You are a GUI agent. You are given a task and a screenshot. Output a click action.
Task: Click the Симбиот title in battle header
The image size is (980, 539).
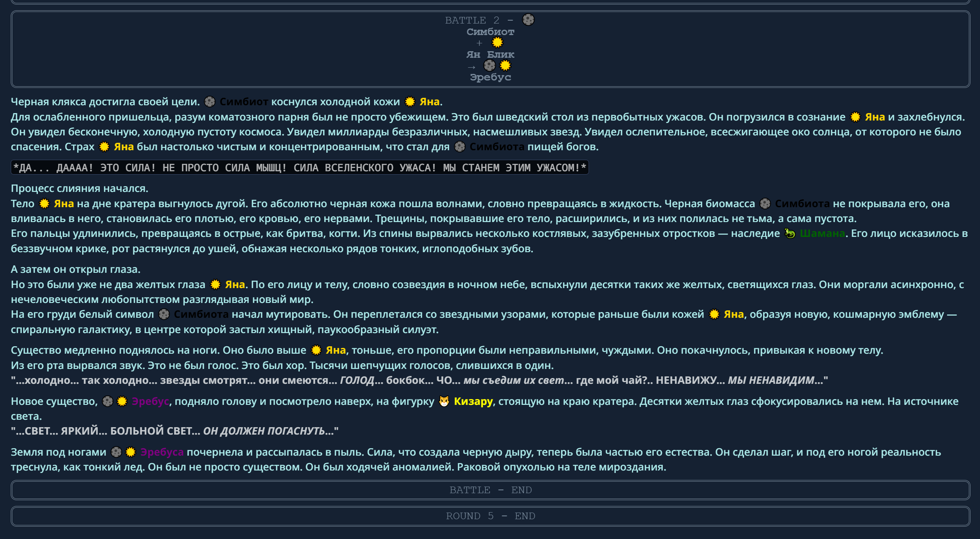pos(490,32)
